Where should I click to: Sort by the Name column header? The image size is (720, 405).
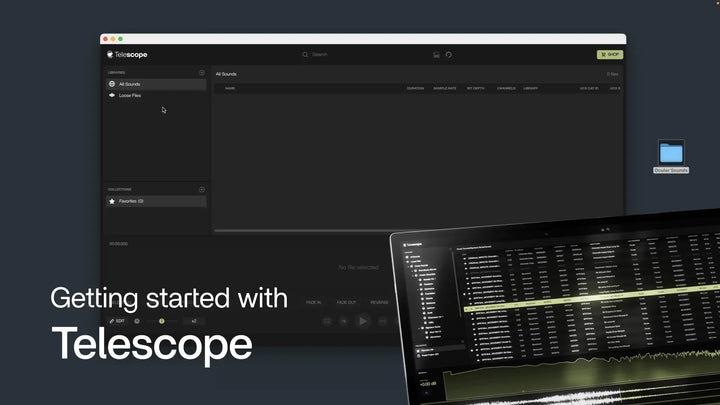click(230, 88)
